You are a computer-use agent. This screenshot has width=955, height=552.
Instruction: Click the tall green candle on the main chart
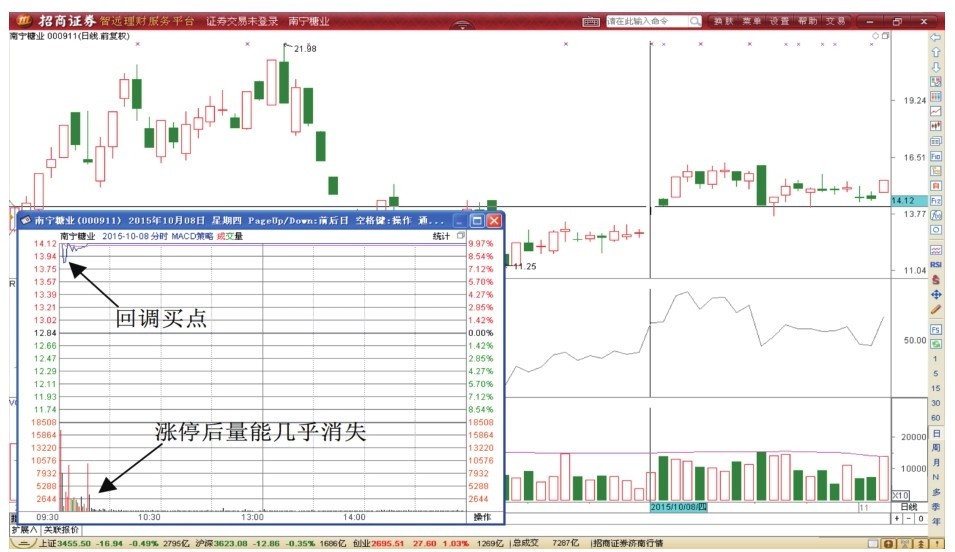(x=761, y=185)
